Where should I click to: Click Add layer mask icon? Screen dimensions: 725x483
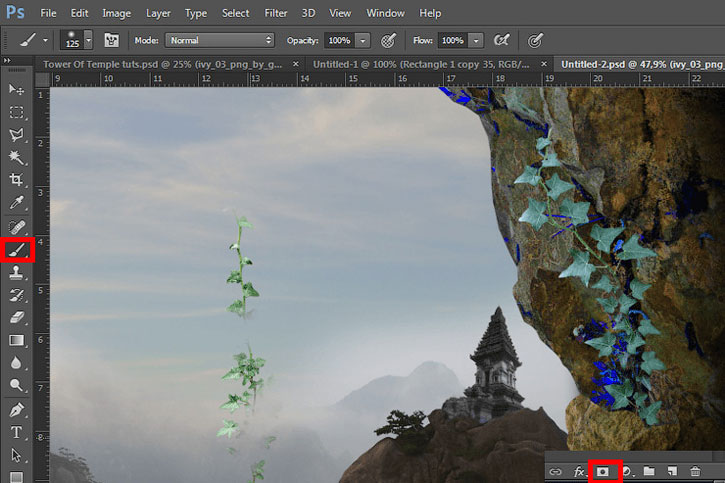[602, 471]
